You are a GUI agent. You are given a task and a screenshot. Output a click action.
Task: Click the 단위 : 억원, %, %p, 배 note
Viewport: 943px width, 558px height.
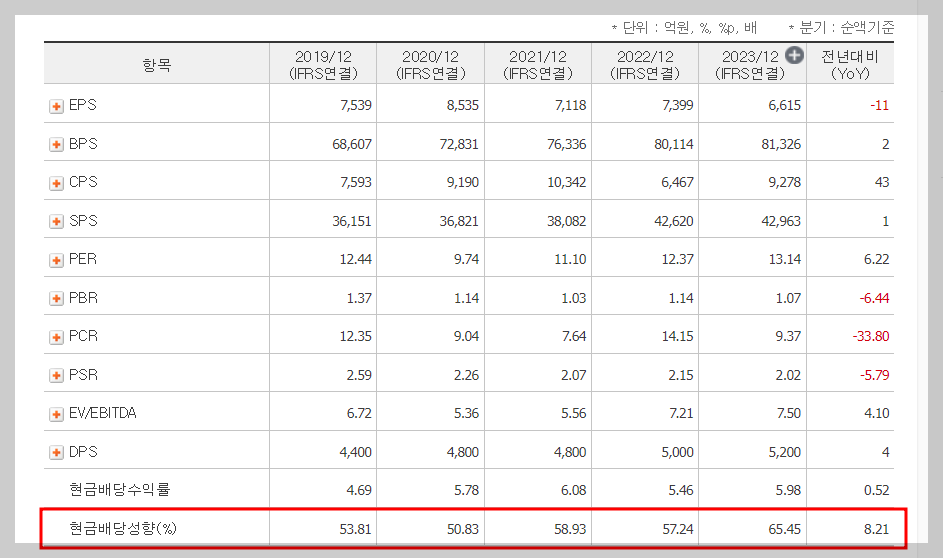click(x=684, y=28)
